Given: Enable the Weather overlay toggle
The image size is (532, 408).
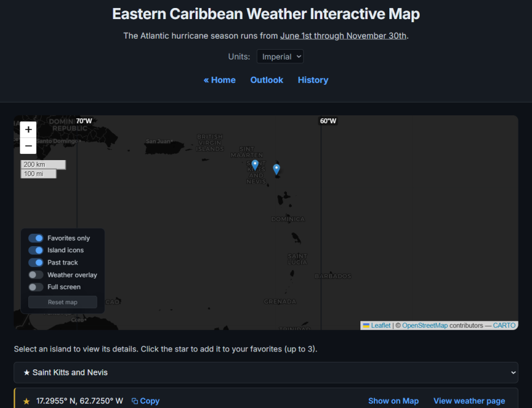Looking at the screenshot, I should pos(37,274).
